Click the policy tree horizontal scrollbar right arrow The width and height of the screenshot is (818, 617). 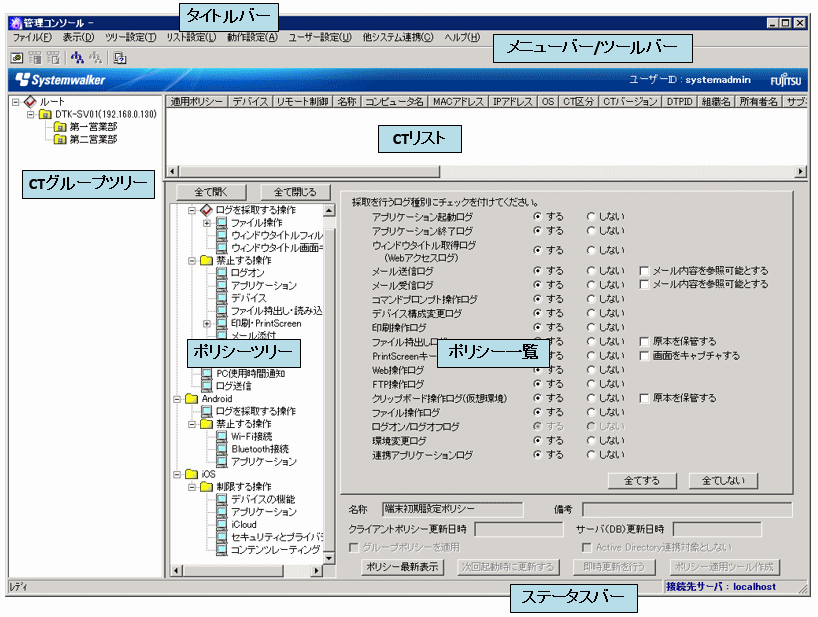tap(316, 571)
